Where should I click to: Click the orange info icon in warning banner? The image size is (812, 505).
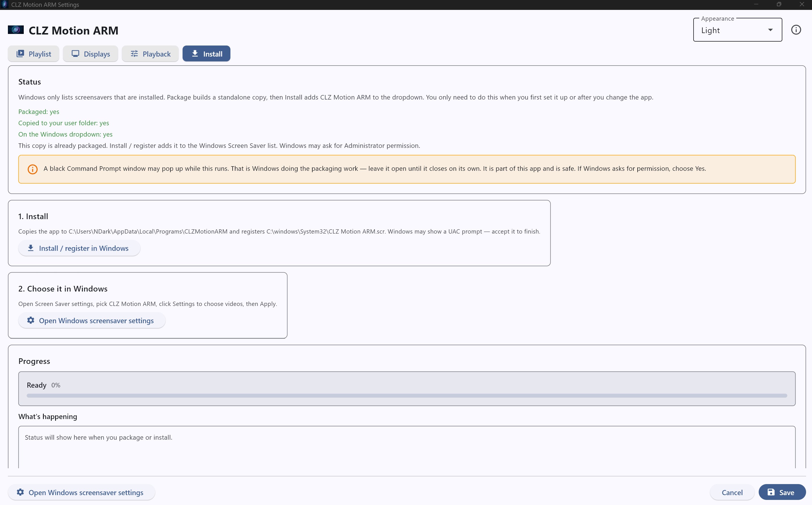33,169
